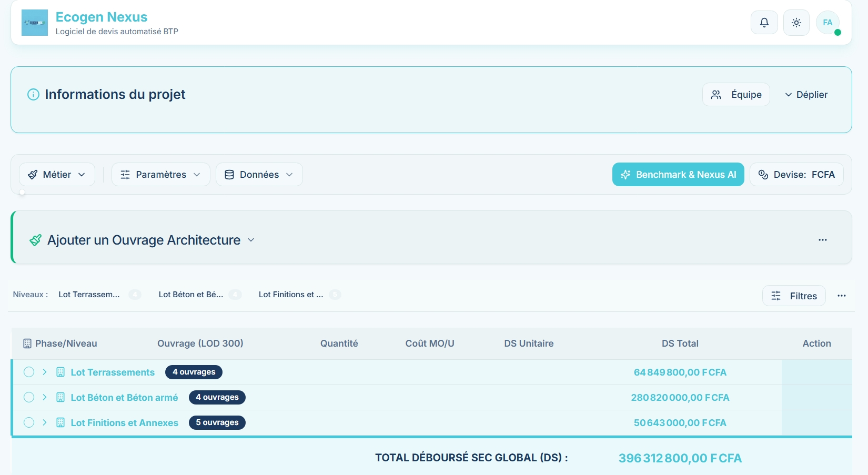Screen dimensions: 868x475
Task: Click global total 396 312 800,00 FCFA
Action: coord(680,458)
